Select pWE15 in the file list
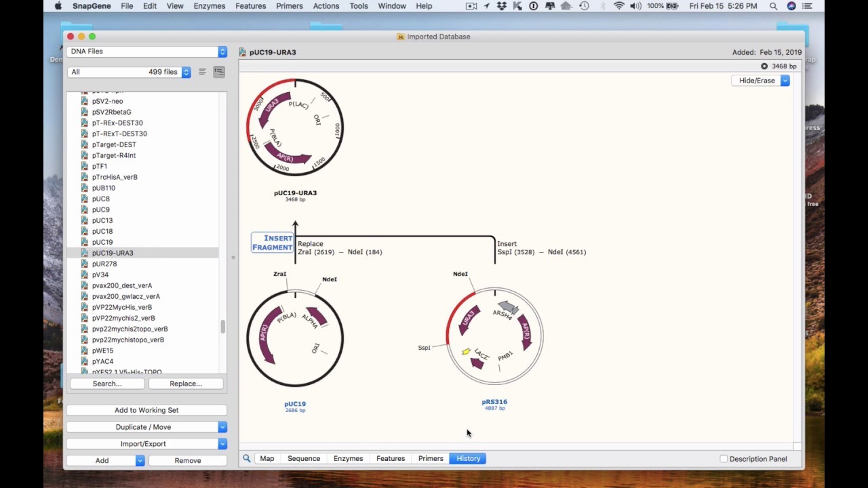Screen dimensions: 868x488 (102, 350)
